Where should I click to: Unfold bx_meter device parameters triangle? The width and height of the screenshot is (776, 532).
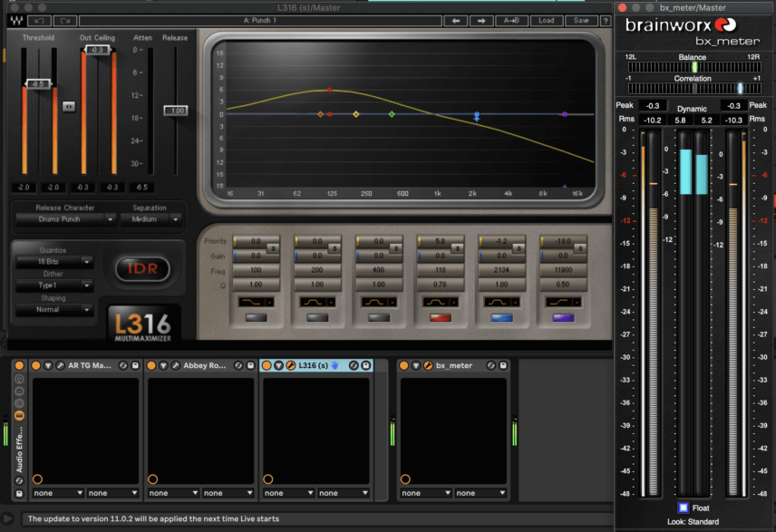[416, 366]
